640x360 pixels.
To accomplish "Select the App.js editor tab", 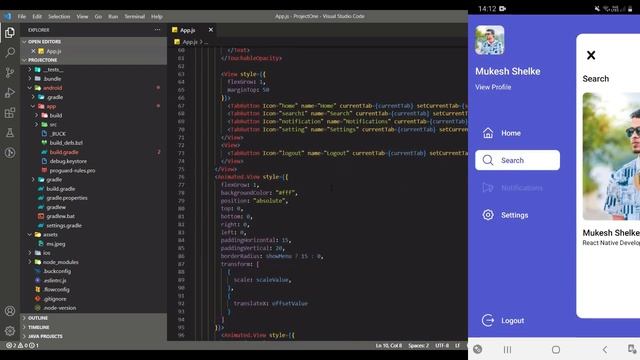I will (188, 30).
